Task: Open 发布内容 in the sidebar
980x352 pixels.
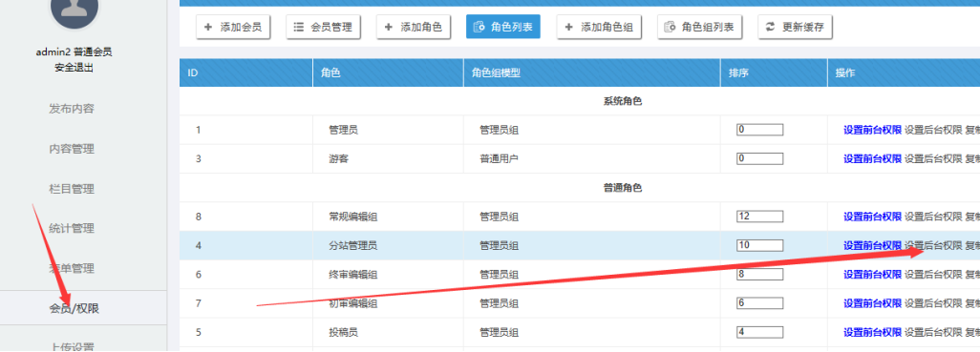Action: coord(72,109)
